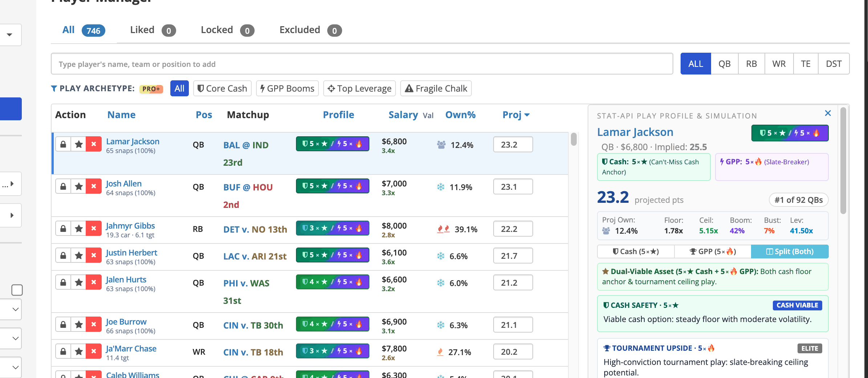
Task: Like Josh Allen with the star icon
Action: coord(78,186)
